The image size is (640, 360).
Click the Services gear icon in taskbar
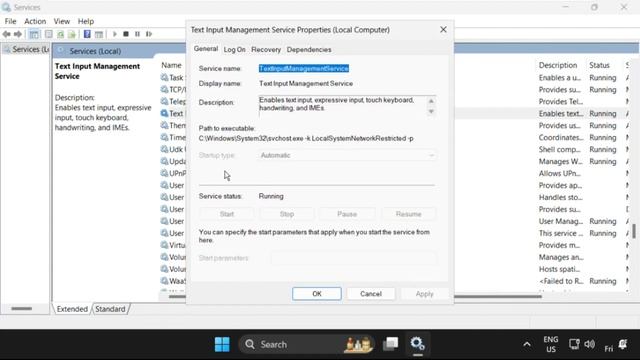tap(418, 344)
